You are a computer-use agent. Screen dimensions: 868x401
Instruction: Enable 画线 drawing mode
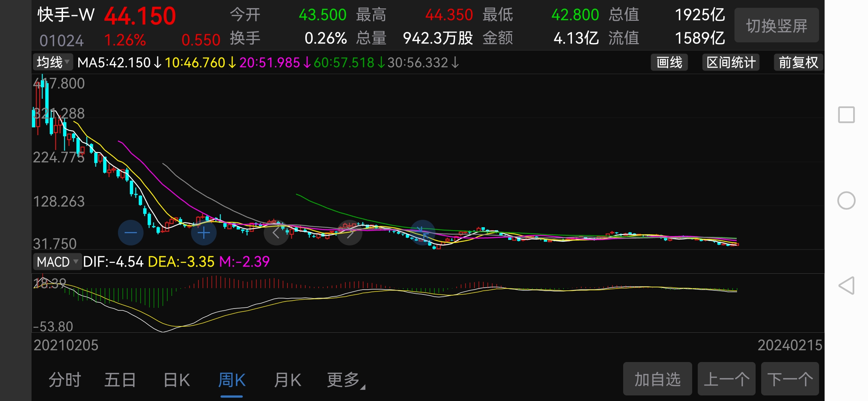(x=669, y=63)
